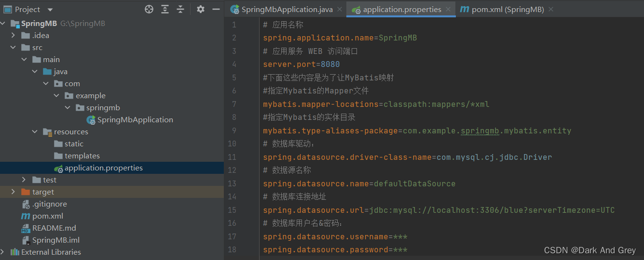The width and height of the screenshot is (644, 260).
Task: Collapse the main folder
Action: 24,60
